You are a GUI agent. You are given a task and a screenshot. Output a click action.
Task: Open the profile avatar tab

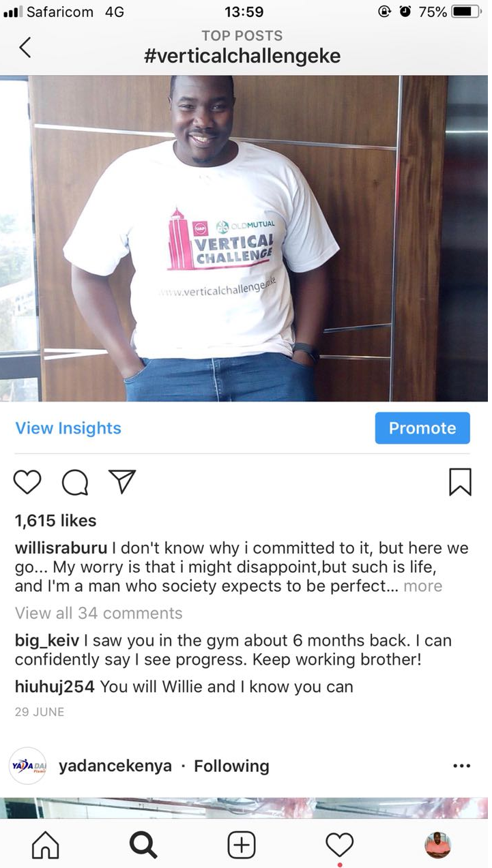click(x=437, y=845)
